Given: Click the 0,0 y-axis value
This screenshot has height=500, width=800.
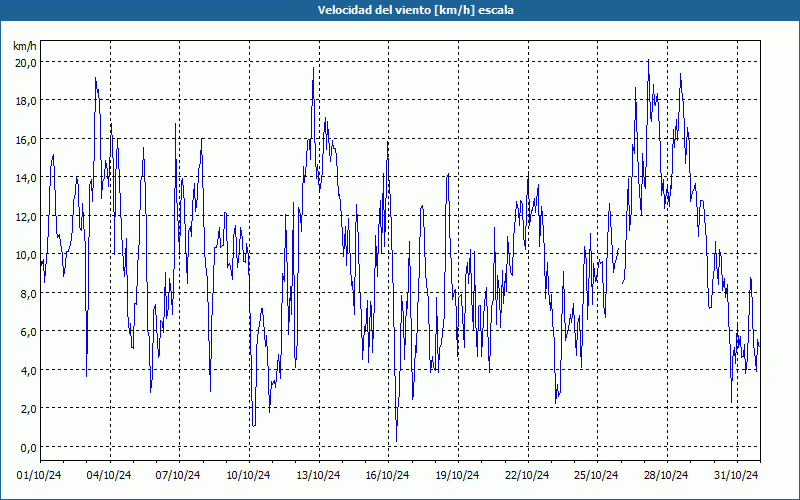Looking at the screenshot, I should [x=29, y=448].
